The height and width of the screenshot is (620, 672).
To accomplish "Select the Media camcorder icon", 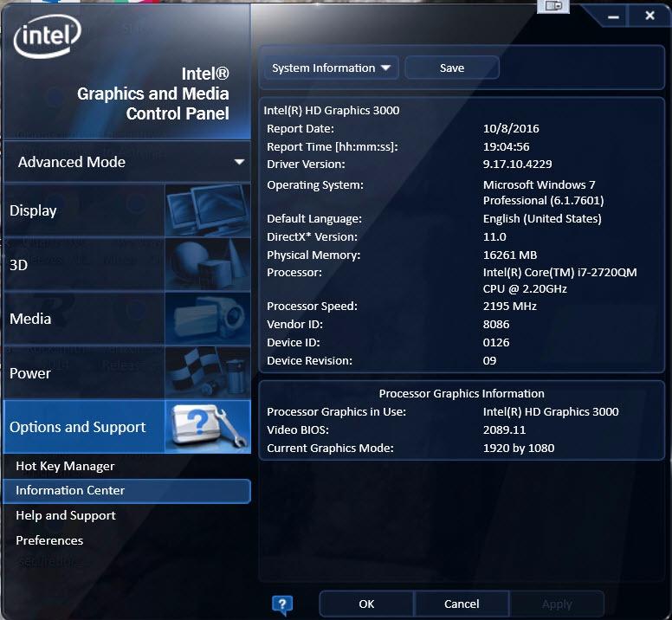I will 207,319.
